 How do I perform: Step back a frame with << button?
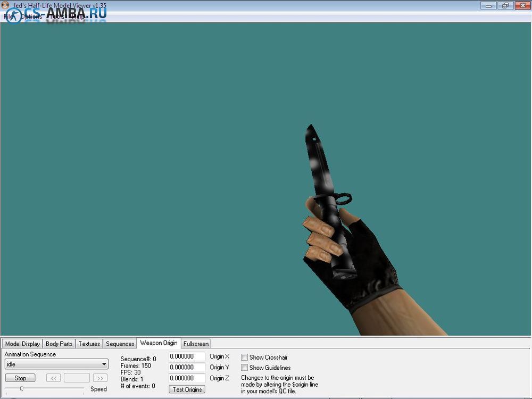coord(54,378)
